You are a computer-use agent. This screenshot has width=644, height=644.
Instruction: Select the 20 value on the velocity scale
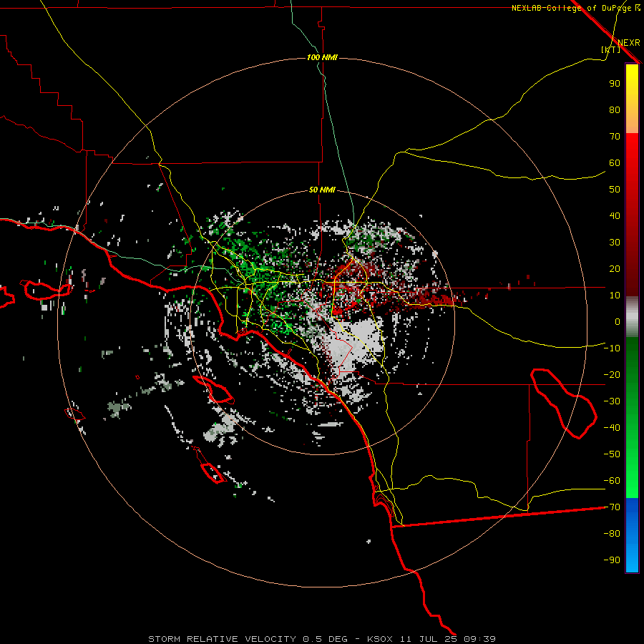pyautogui.click(x=615, y=268)
